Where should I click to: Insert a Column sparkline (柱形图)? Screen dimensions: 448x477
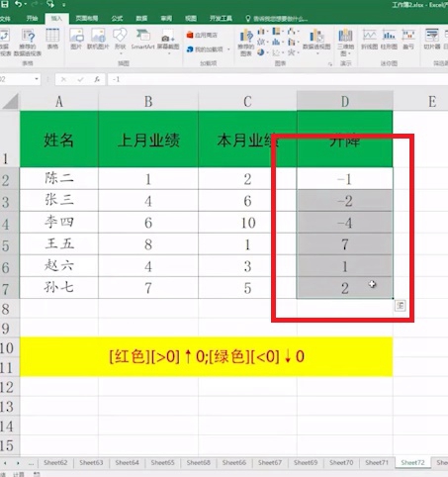click(x=389, y=40)
